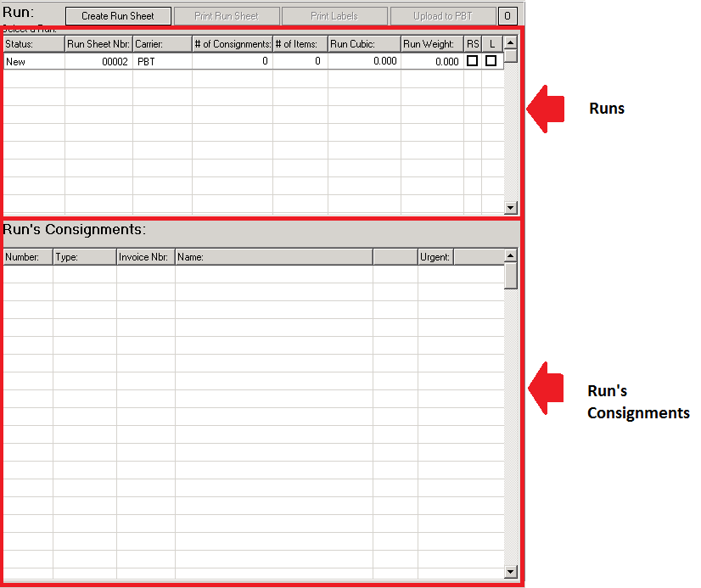Click the Run Cubic 0.000 cell
The image size is (701, 588).
tap(364, 61)
